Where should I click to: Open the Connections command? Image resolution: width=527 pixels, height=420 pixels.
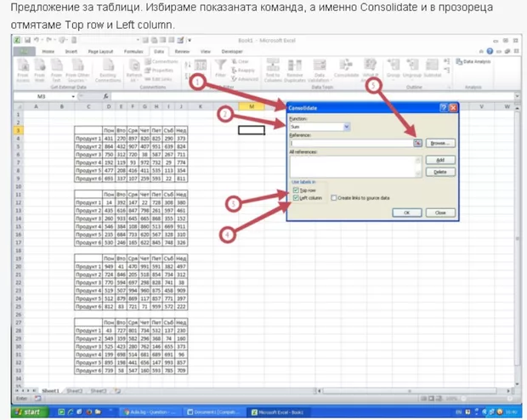tap(161, 61)
